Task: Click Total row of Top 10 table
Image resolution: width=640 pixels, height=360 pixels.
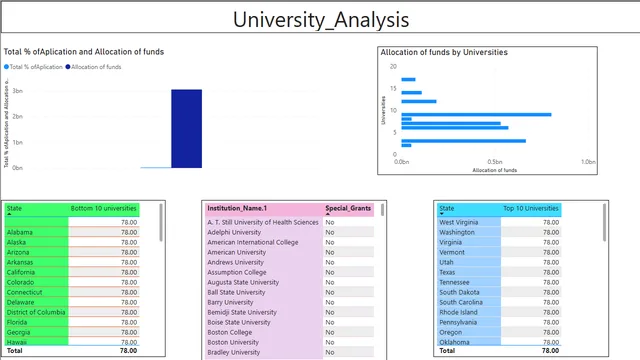Action: pyautogui.click(x=499, y=351)
